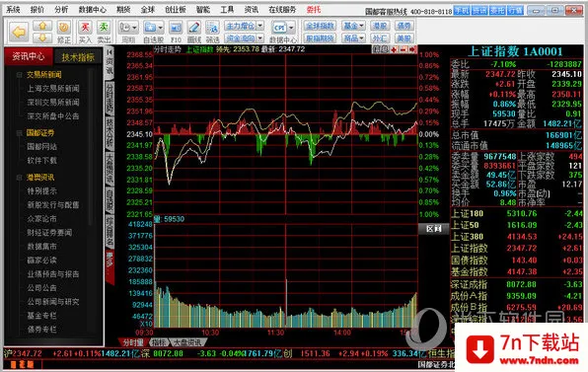Switch to the 大盘资讯 bottom tab
The width and height of the screenshot is (588, 372).
tap(188, 342)
